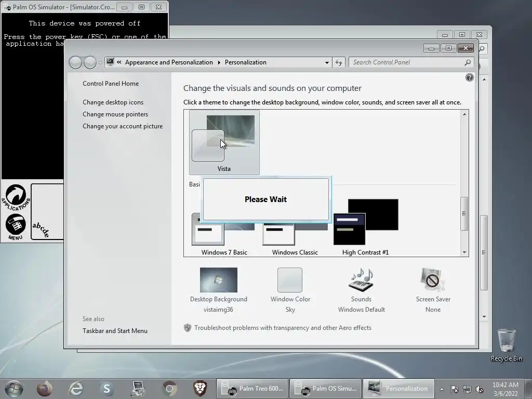Open Internet Explorer from the taskbar

click(76, 389)
